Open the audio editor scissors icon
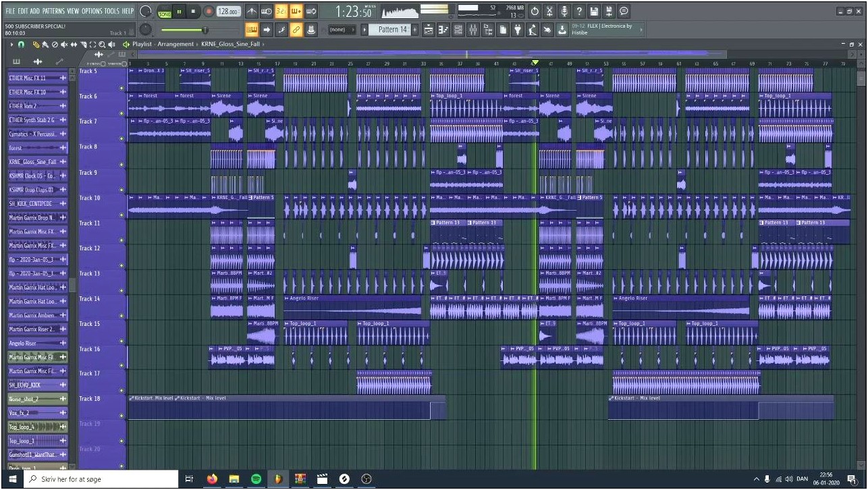The image size is (868, 490). [549, 11]
